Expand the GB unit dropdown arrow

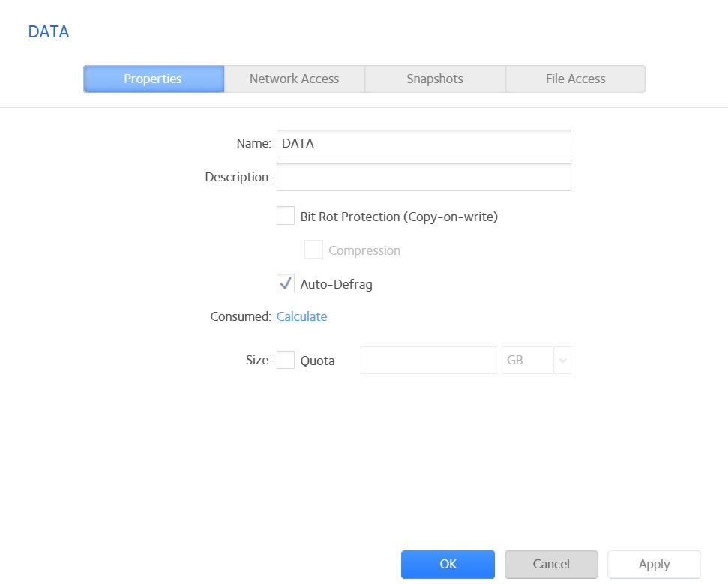pyautogui.click(x=562, y=360)
